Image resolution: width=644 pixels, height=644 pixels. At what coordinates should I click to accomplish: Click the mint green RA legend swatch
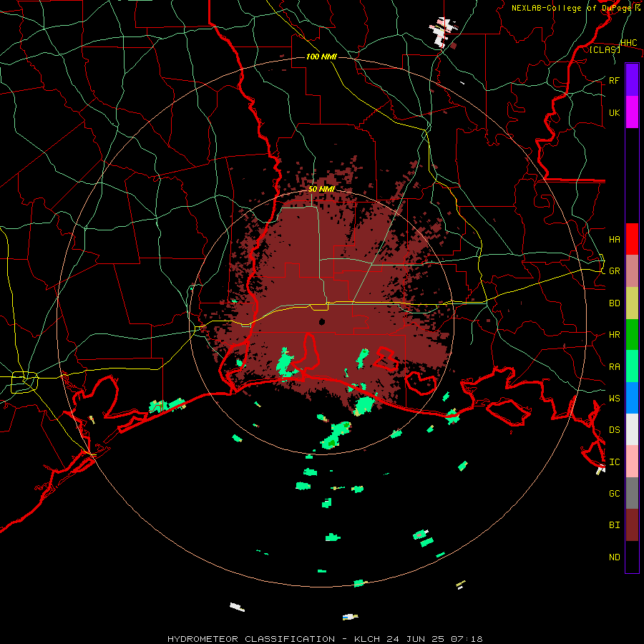(x=632, y=366)
